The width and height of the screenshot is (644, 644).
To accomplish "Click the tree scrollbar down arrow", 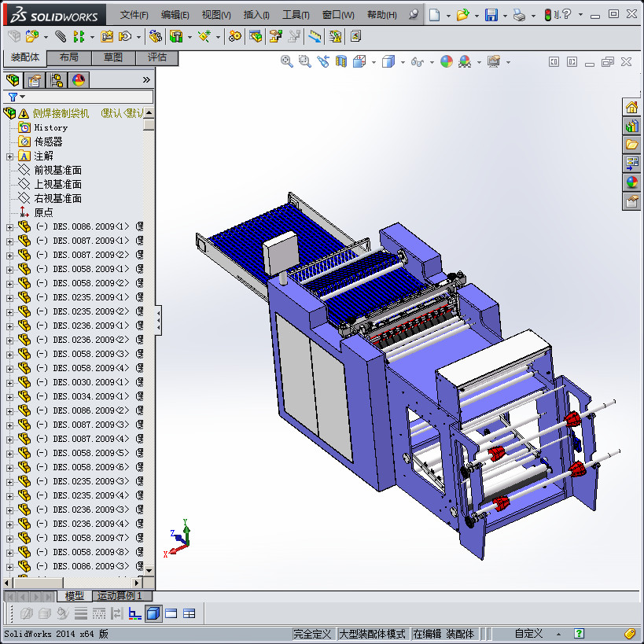I will pyautogui.click(x=149, y=570).
